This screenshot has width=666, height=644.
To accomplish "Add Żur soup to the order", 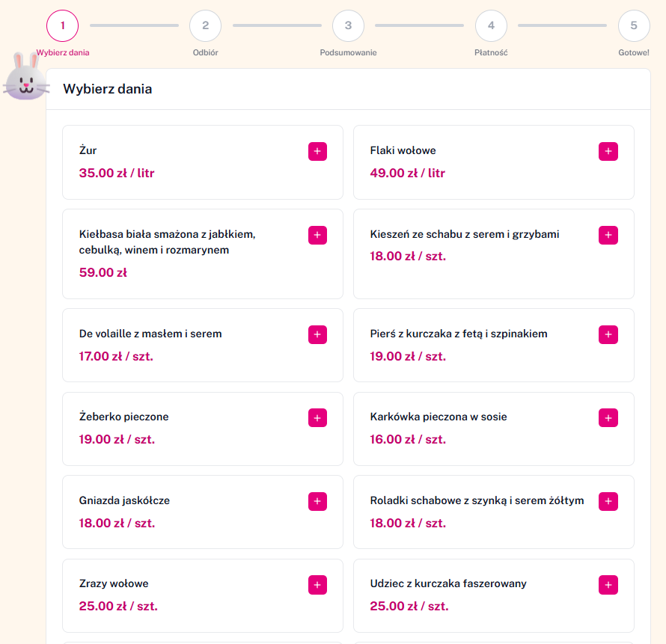I will (x=317, y=152).
